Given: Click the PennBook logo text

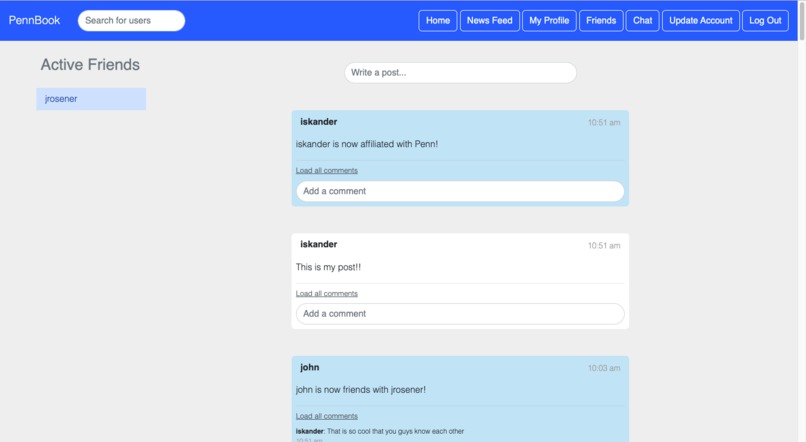Looking at the screenshot, I should click(x=34, y=21).
